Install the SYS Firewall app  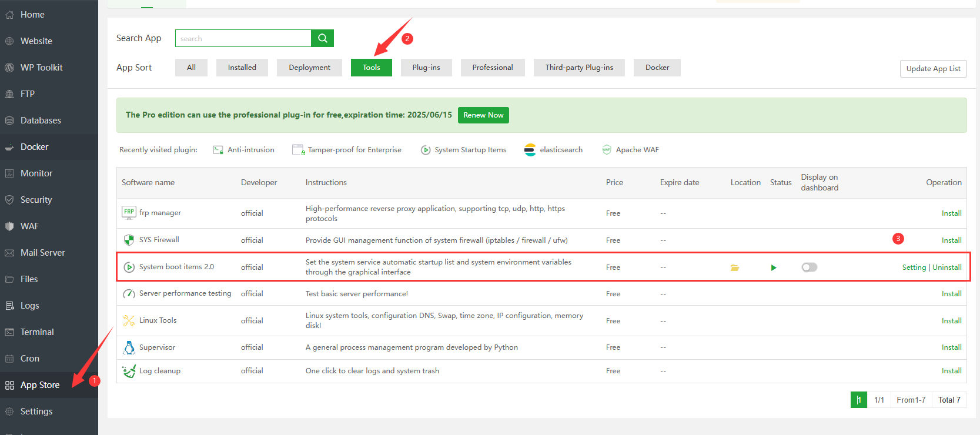coord(951,240)
